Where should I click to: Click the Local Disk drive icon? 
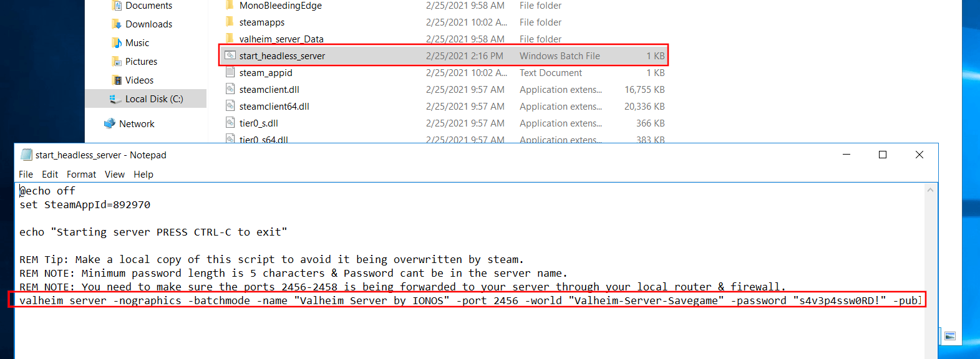coord(115,99)
